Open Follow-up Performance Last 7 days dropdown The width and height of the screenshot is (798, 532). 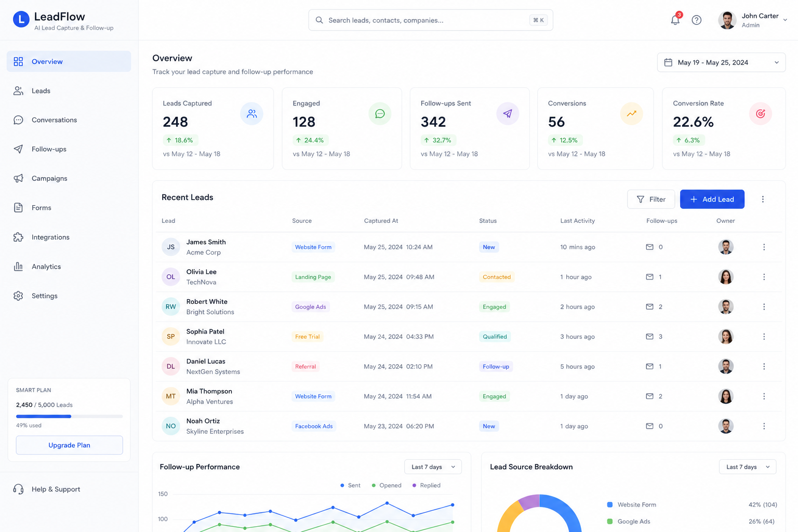pyautogui.click(x=433, y=467)
